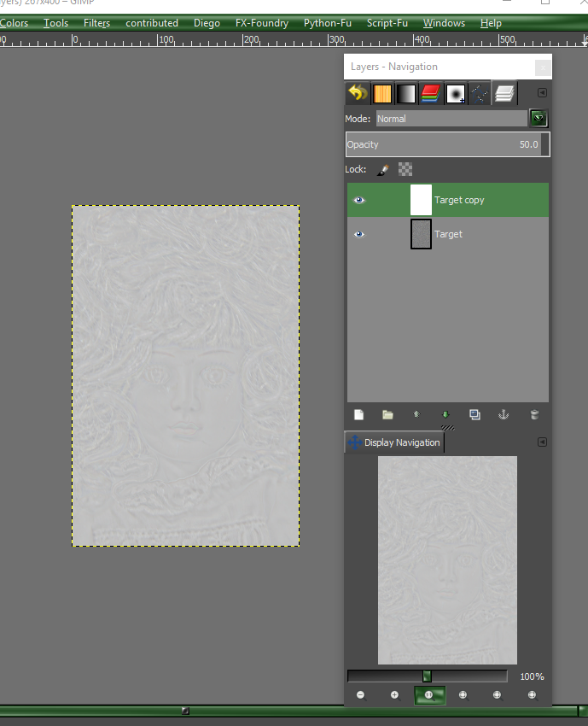Click the Target copy layer name

pos(459,200)
